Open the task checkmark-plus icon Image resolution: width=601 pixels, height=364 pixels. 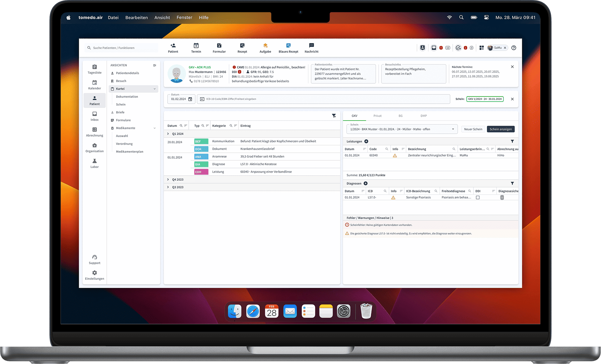[458, 48]
